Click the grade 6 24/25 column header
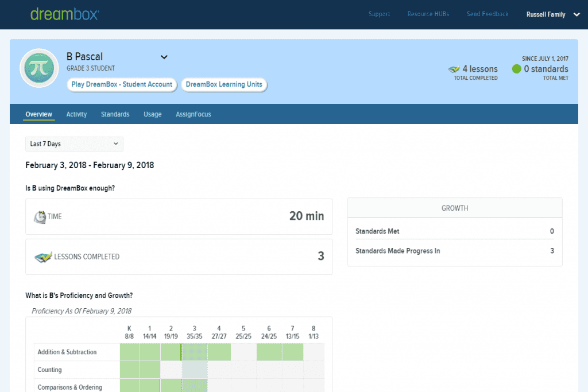This screenshot has height=392, width=588. click(x=269, y=332)
